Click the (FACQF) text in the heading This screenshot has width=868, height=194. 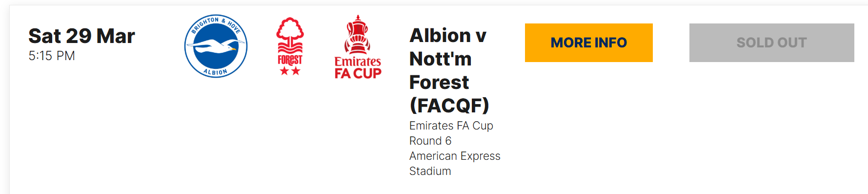pos(449,105)
